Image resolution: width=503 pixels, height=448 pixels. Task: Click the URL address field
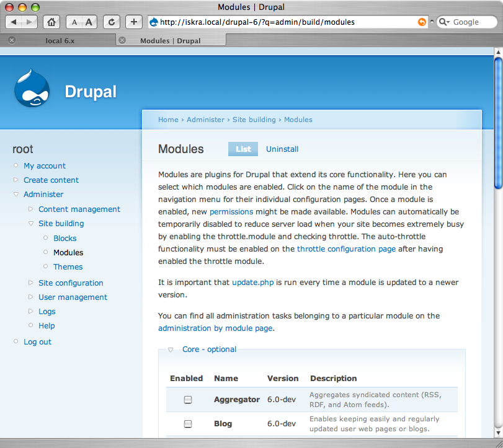(287, 22)
